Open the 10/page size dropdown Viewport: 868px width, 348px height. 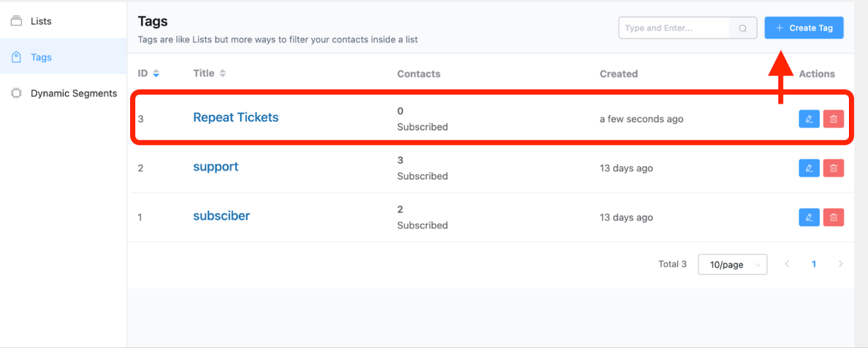[x=732, y=265]
